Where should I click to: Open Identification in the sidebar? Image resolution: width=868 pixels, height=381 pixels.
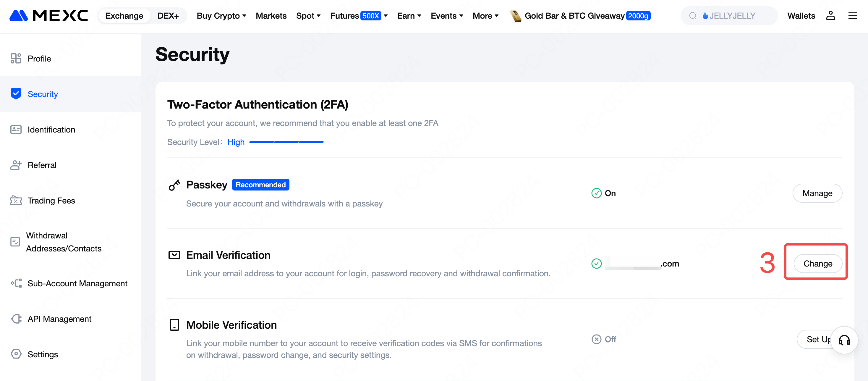51,130
